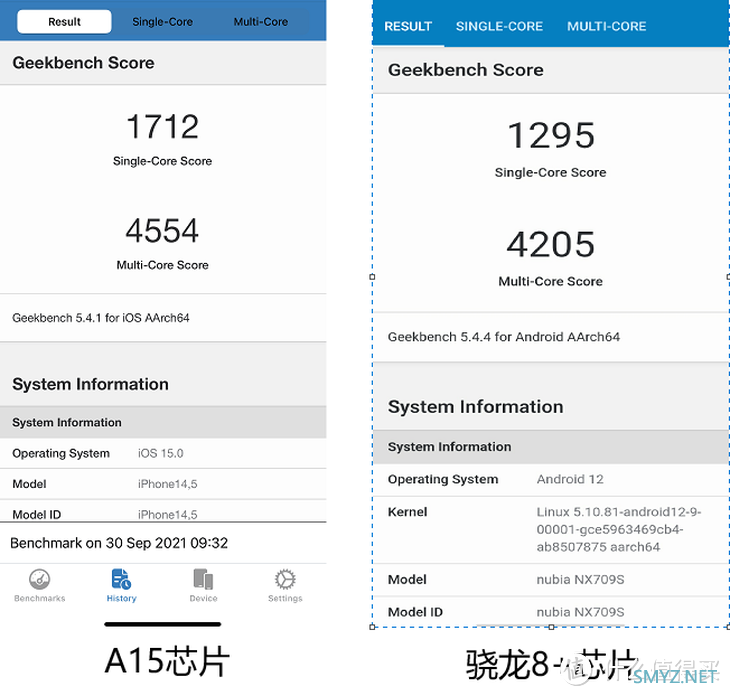Open the Benchmarks gauge icon
The height and width of the screenshot is (696, 730).
(x=40, y=580)
